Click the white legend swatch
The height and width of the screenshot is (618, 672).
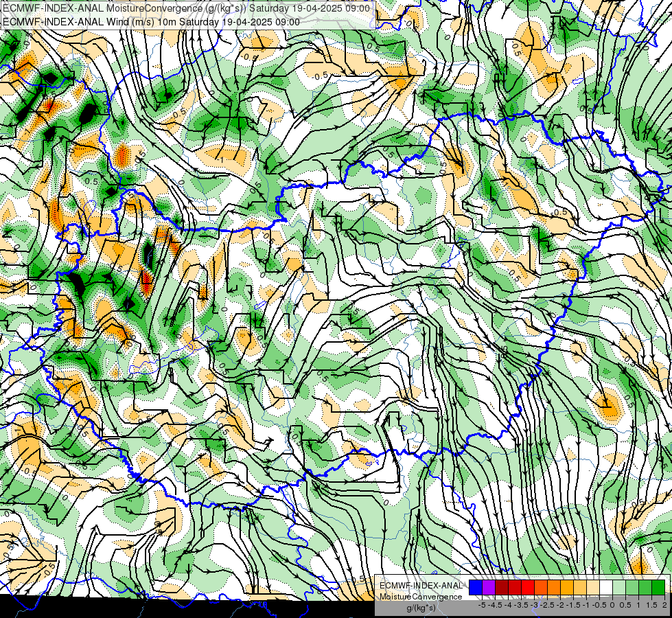click(x=606, y=588)
